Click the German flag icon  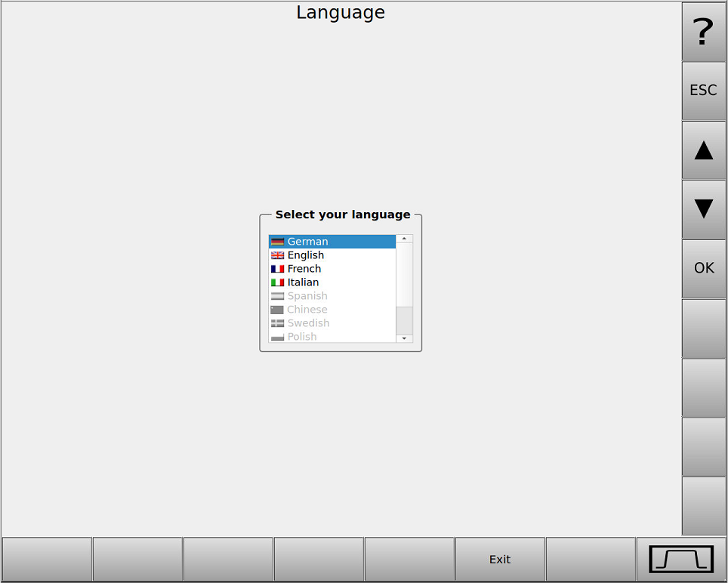[277, 242]
